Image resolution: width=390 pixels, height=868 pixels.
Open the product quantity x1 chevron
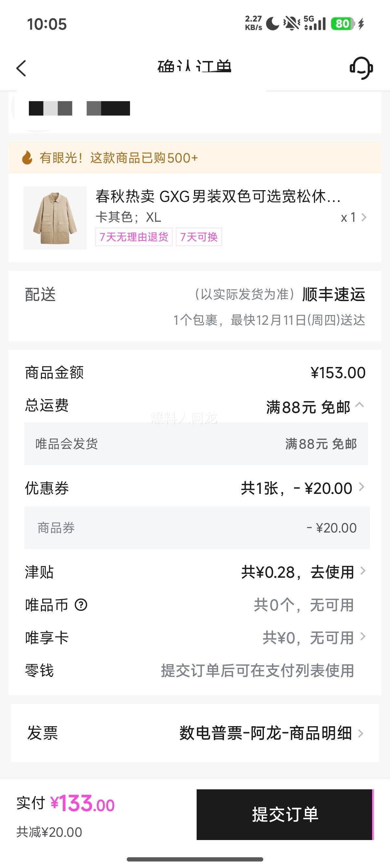pyautogui.click(x=363, y=217)
